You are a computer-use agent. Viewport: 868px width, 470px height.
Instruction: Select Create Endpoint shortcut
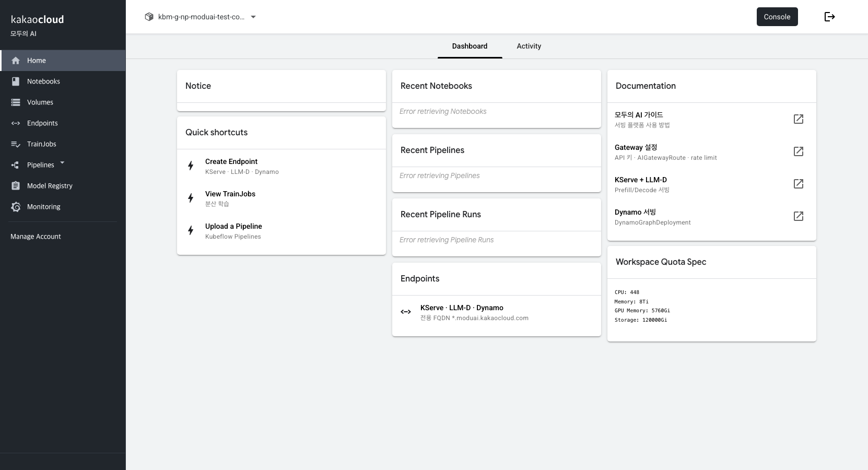(x=281, y=166)
